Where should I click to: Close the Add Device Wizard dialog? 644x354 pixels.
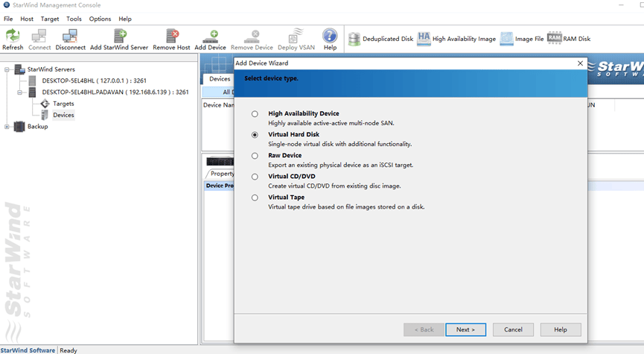coord(580,63)
